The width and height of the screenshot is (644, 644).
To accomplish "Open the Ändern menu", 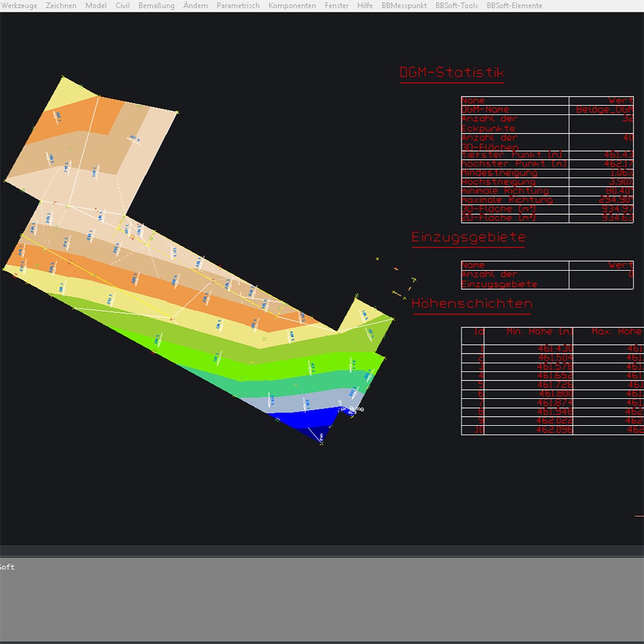I will tap(196, 5).
